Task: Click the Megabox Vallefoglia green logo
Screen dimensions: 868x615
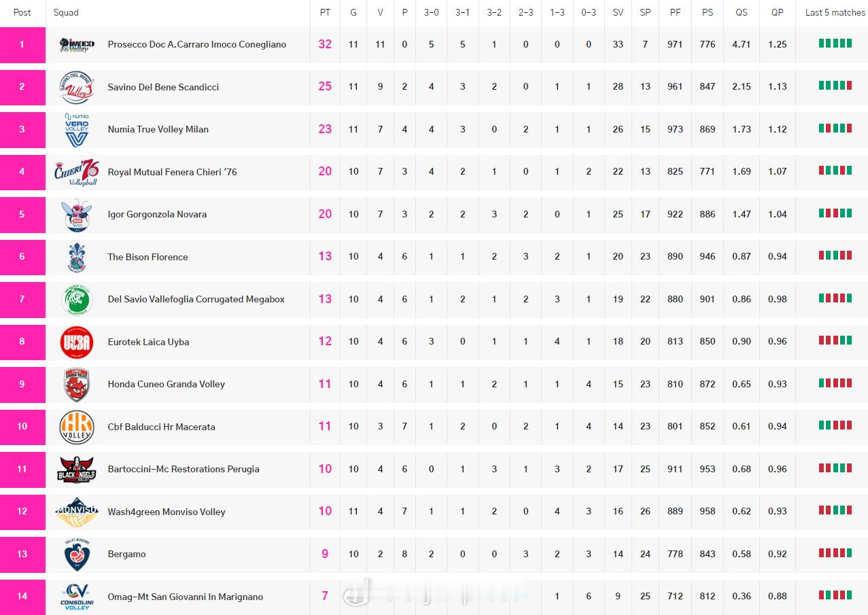Action: pos(77,300)
